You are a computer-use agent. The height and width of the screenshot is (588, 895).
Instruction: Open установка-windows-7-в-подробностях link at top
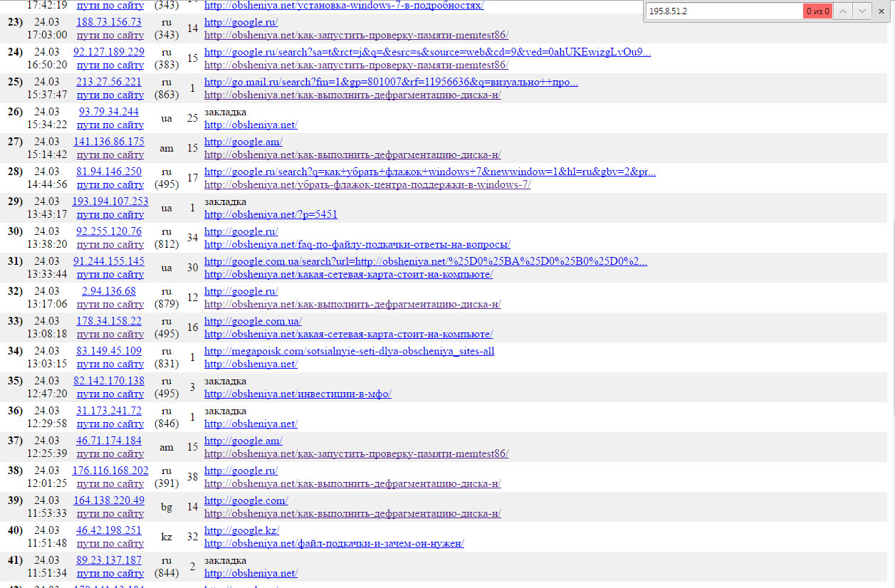pyautogui.click(x=344, y=5)
